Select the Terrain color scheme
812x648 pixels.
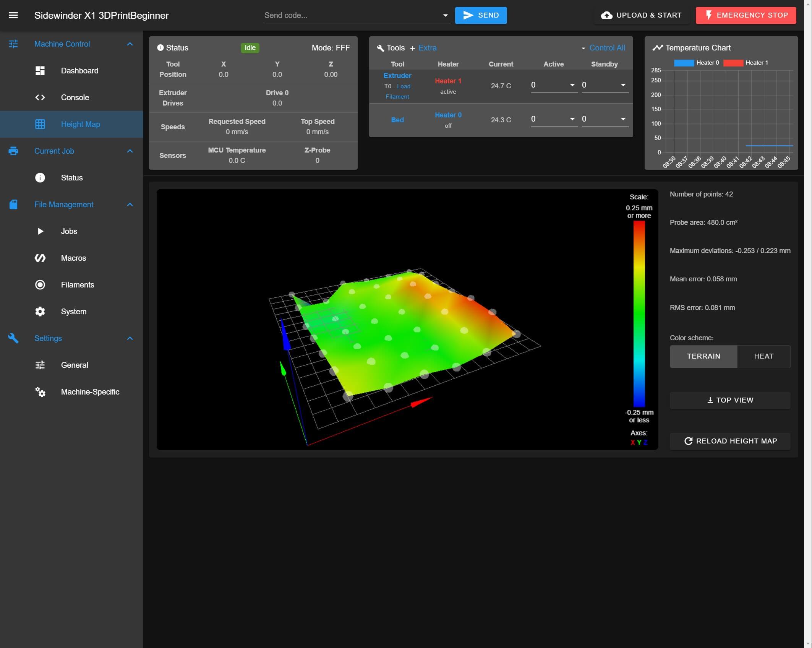tap(703, 356)
